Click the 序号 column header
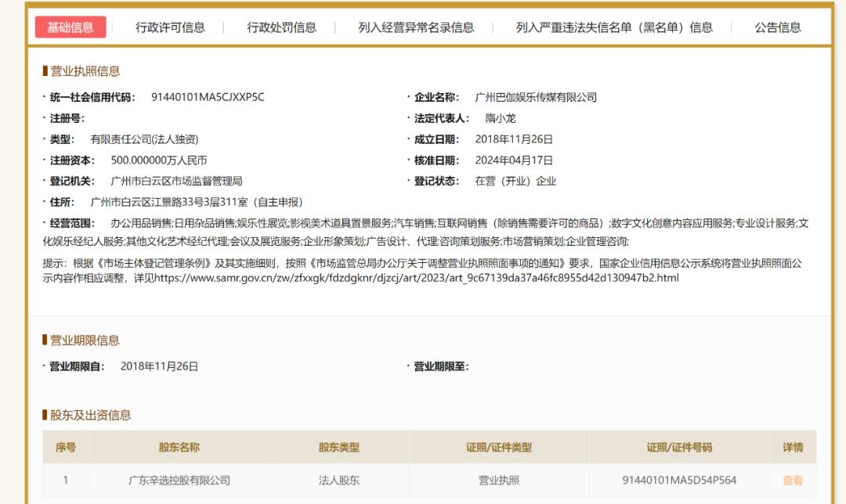This screenshot has height=504, width=846. 66,448
